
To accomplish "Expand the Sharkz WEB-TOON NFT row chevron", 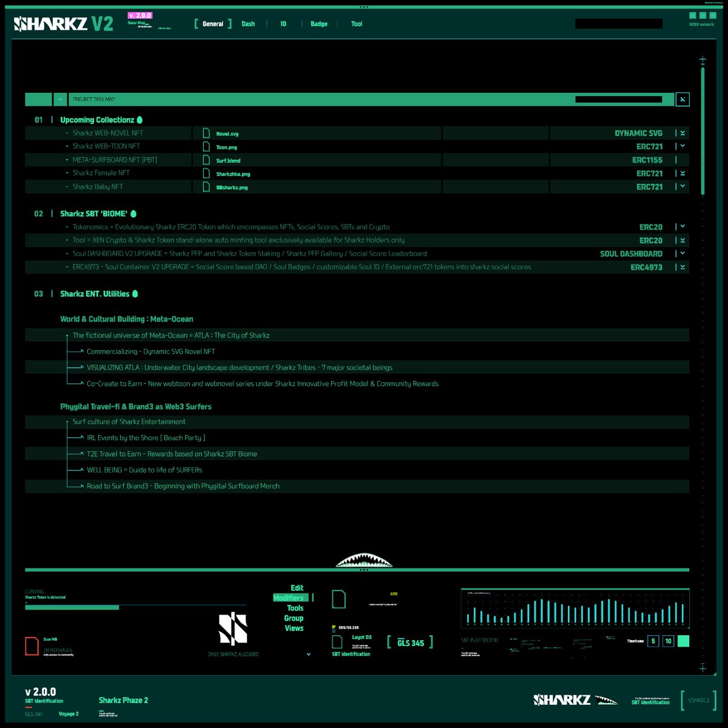I will tap(682, 146).
